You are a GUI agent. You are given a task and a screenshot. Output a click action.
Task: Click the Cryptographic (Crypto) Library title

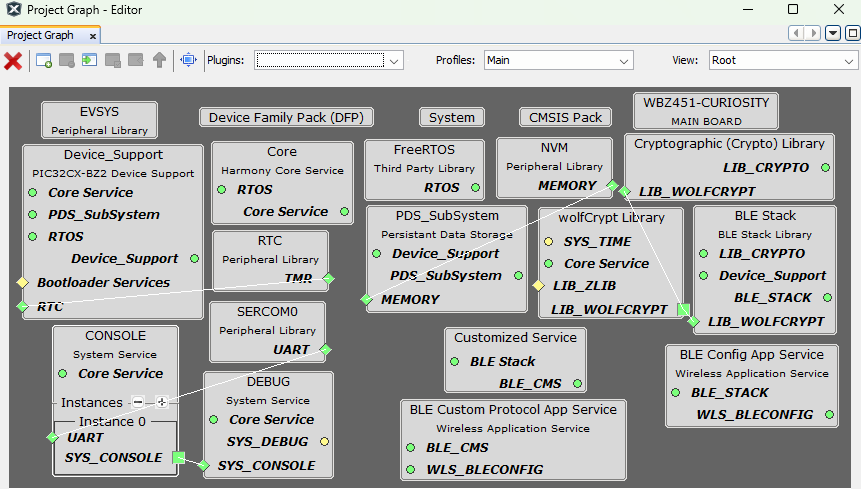pyautogui.click(x=729, y=144)
